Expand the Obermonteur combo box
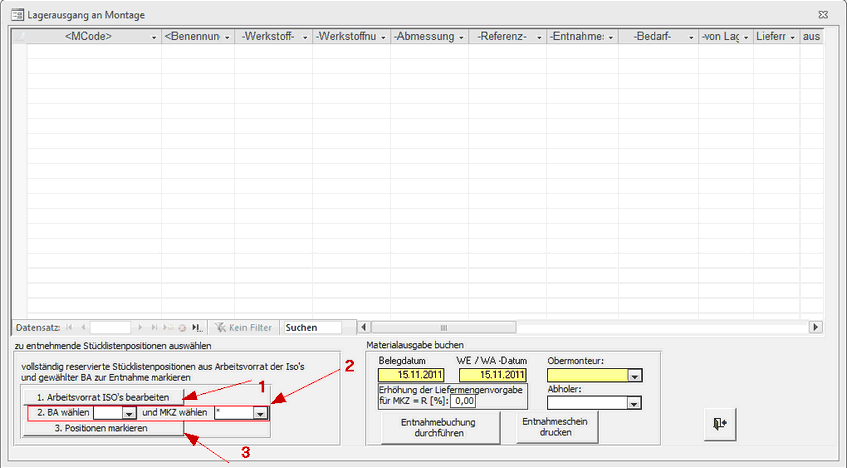The height and width of the screenshot is (468, 847). point(634,376)
